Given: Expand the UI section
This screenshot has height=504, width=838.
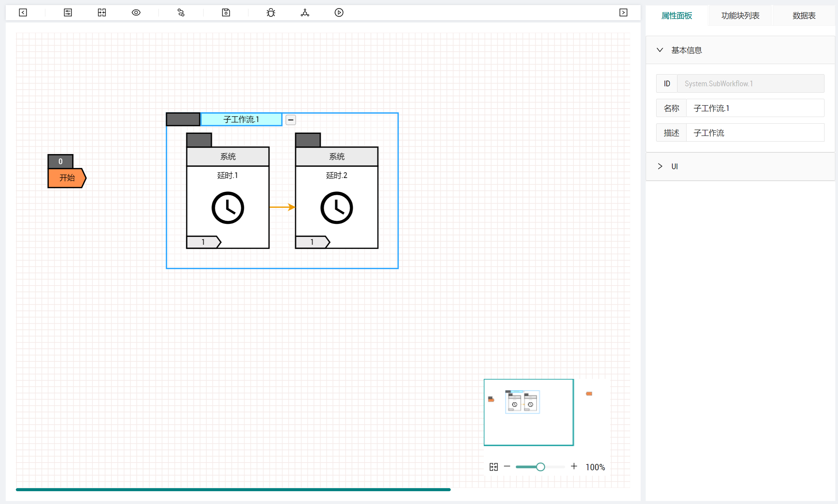Looking at the screenshot, I should pos(740,167).
